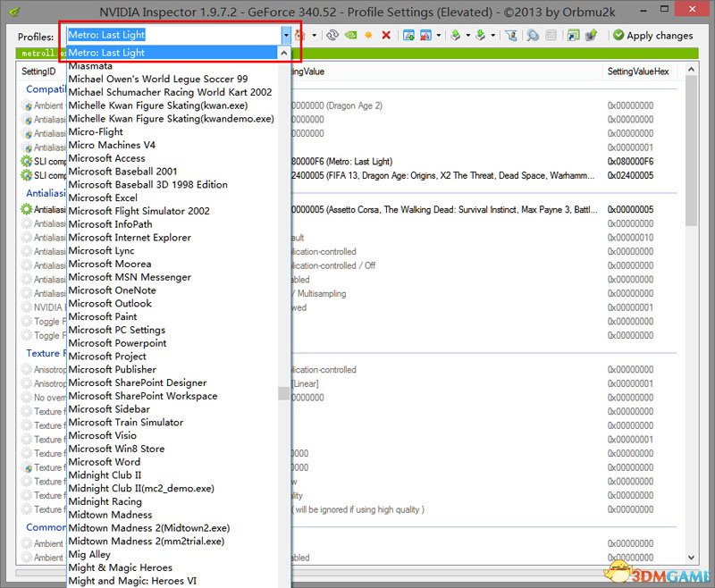Select hex value 0x00000010

[x=630, y=238]
